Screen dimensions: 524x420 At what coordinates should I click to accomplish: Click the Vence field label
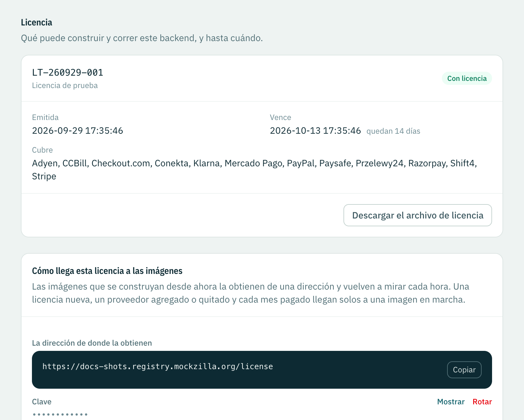pyautogui.click(x=280, y=117)
